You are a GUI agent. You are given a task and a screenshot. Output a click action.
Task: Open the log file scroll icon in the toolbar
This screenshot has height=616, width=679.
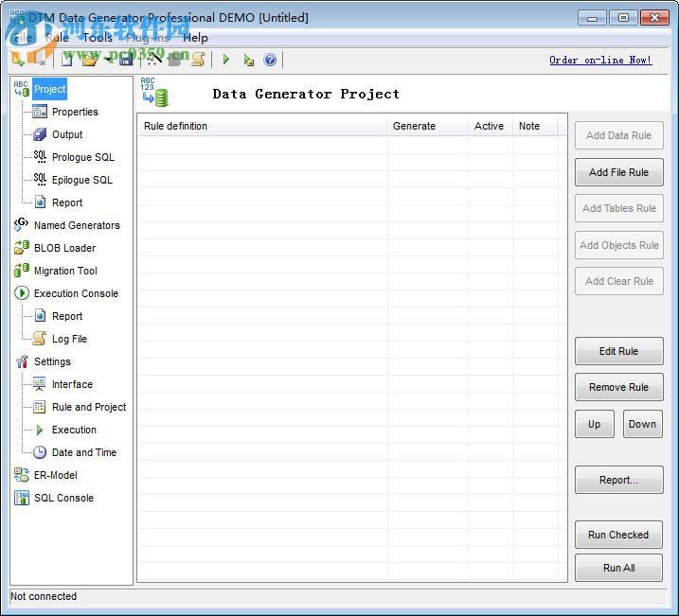[198, 60]
